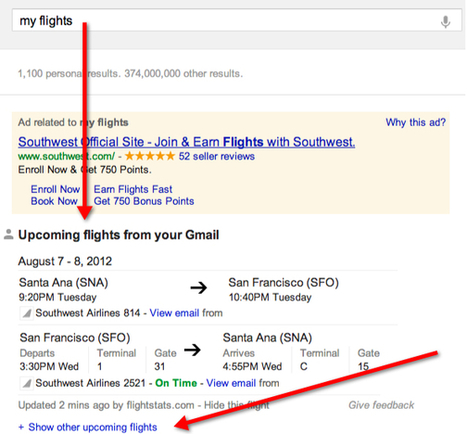Screen dimensions: 467x434
Task: Open the 52 seller reviews link
Action: pyautogui.click(x=217, y=156)
